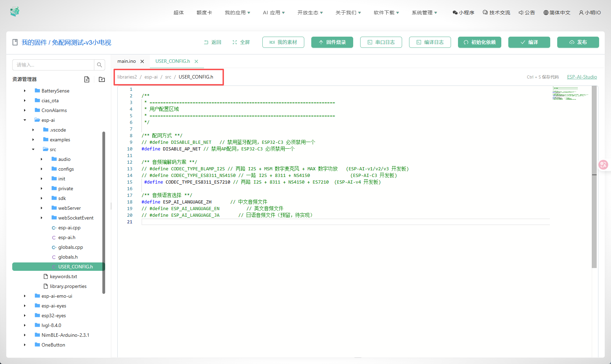611x364 pixels.
Task: Click the new file icon in explorer
Action: (x=87, y=79)
